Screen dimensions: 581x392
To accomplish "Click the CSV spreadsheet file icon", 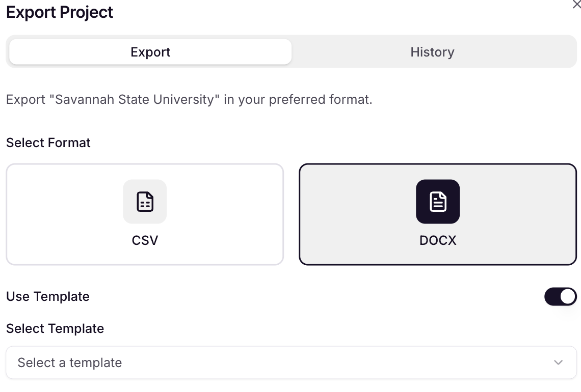I will [145, 202].
